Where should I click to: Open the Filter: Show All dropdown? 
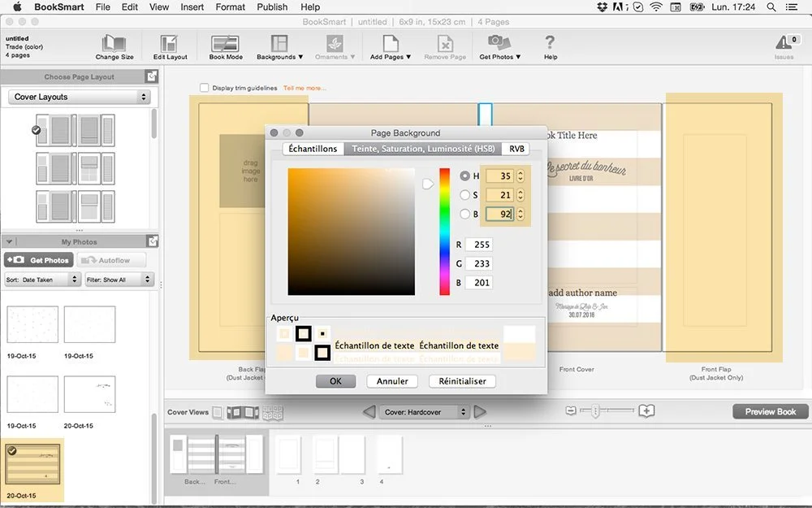point(119,280)
